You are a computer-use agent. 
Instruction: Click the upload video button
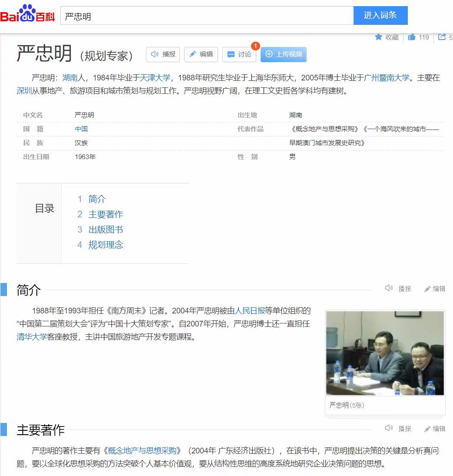(284, 54)
